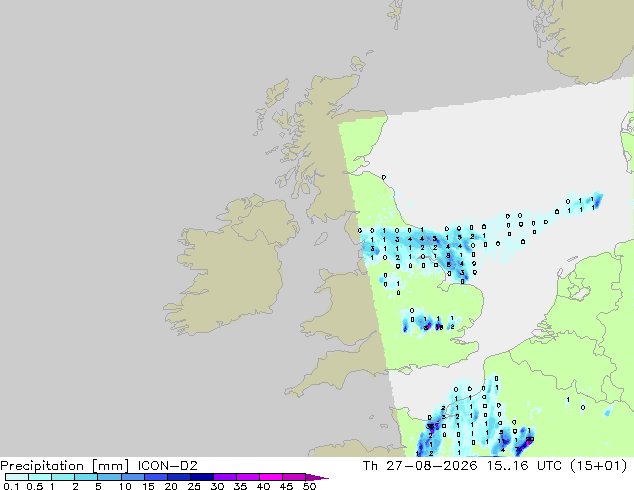This screenshot has width=634, height=490.
Task: Click the Precipitation [mm] title label
Action: [x=65, y=466]
